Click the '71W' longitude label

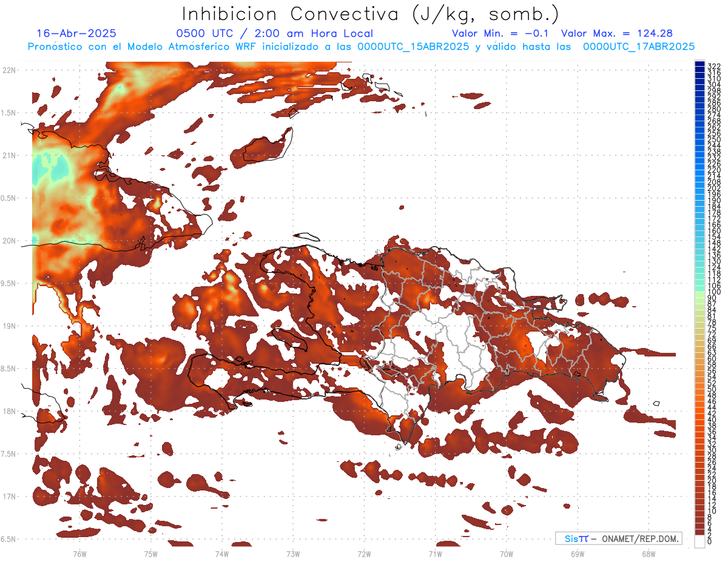click(435, 554)
